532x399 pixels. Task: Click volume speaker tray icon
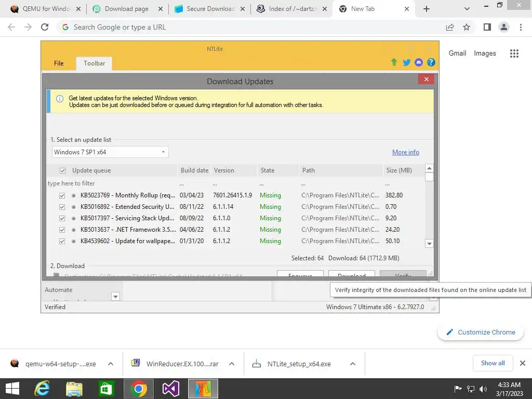click(483, 389)
